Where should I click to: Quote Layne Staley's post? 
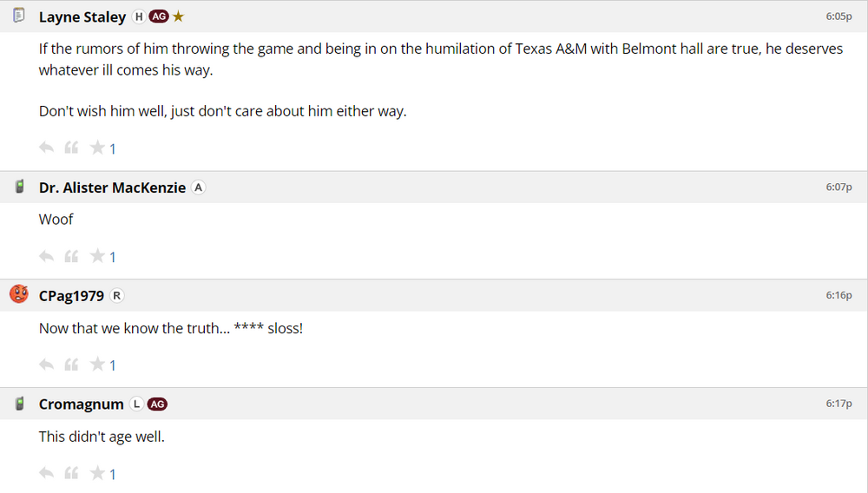pos(72,148)
